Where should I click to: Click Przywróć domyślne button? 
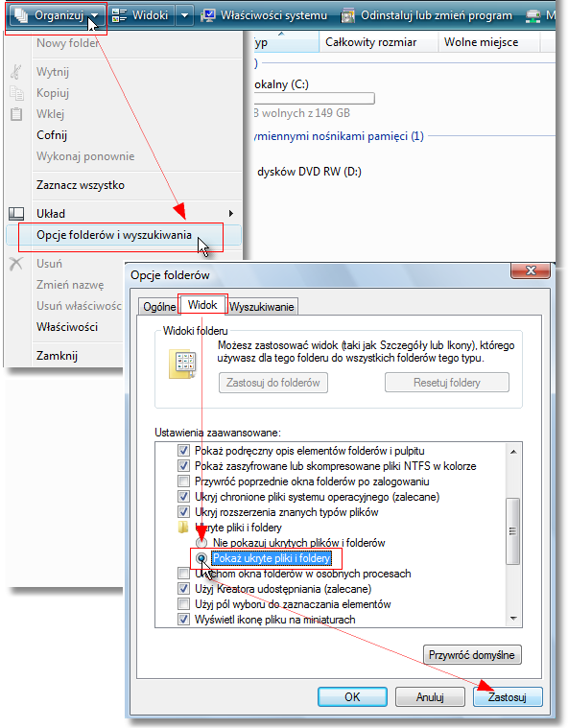click(472, 655)
